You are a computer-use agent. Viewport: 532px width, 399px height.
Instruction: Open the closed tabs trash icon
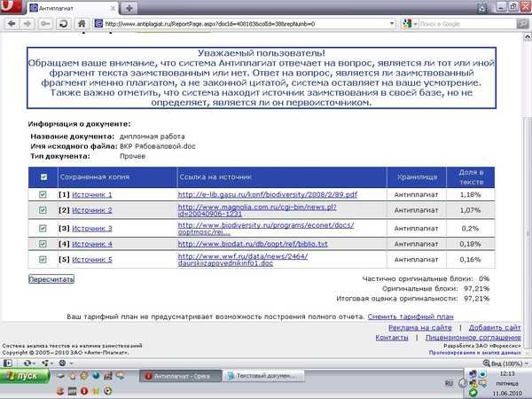482,8
